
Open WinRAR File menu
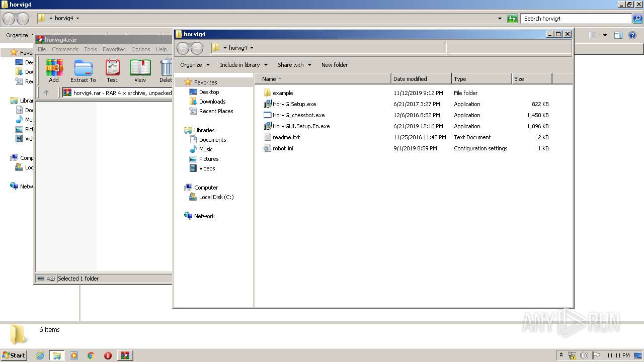42,49
